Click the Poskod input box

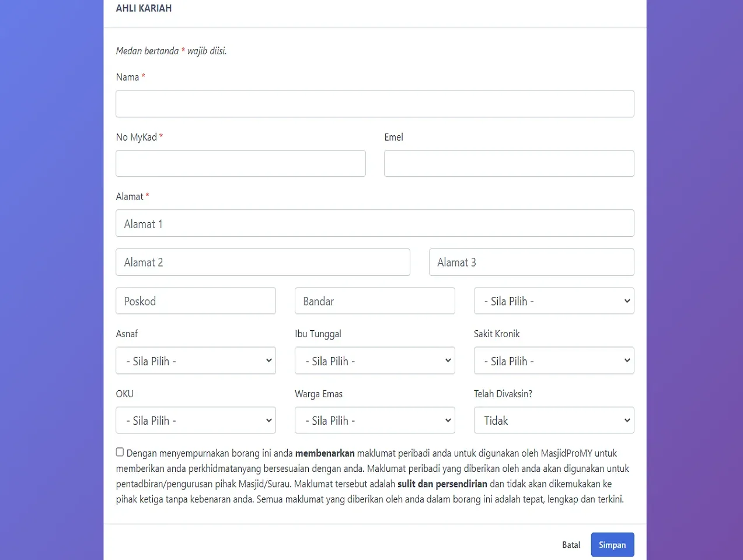[196, 301]
